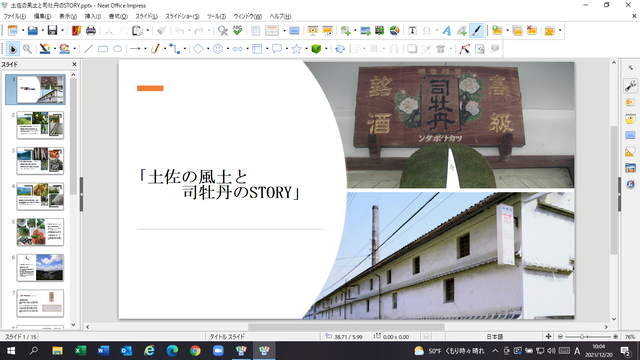Open sidebar Navigator compass icon
The width and height of the screenshot is (640, 360).
coord(630,184)
